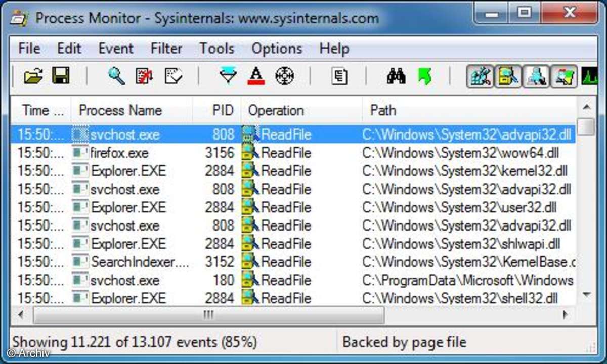Screen dimensions: 607x364
Task: Open the Tools menu
Action: pyautogui.click(x=216, y=49)
